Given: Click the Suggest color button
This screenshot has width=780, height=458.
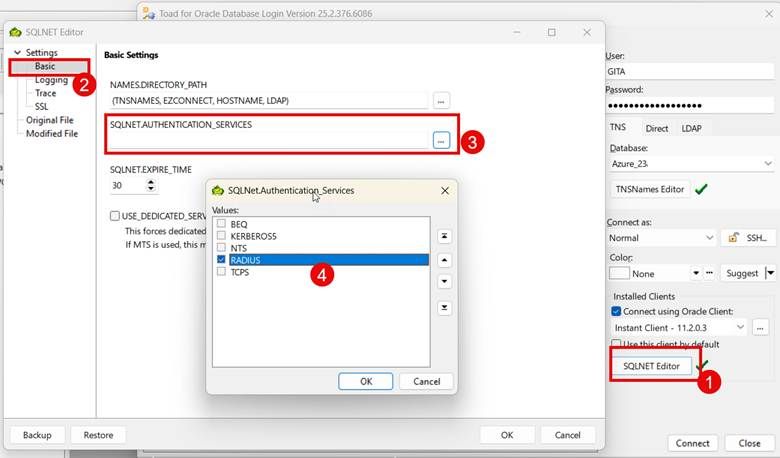Looking at the screenshot, I should (742, 273).
